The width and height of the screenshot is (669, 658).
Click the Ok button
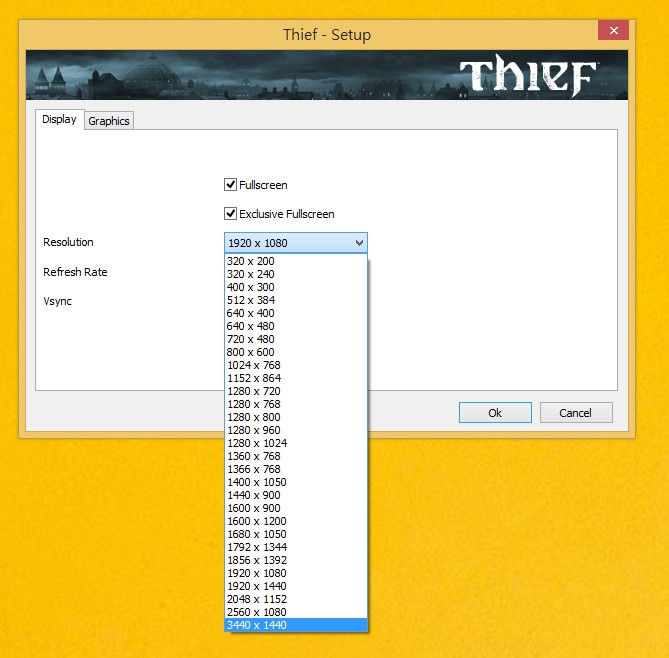click(x=495, y=413)
